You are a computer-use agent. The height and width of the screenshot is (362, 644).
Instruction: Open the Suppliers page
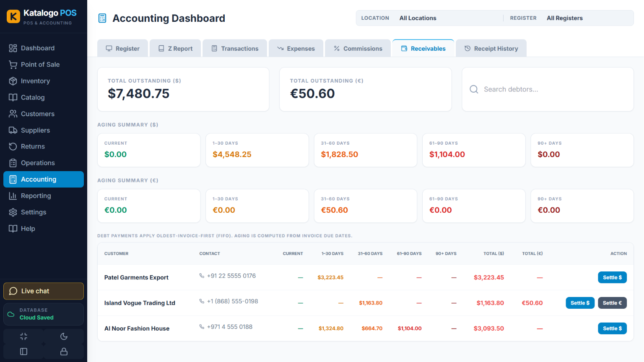[x=44, y=130]
